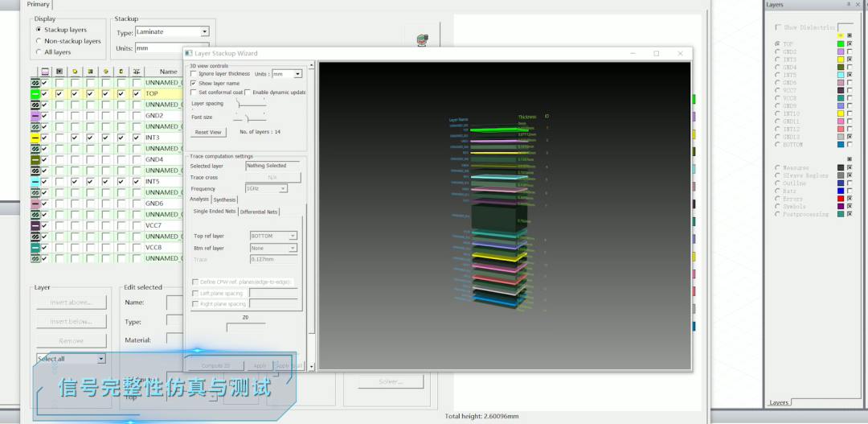Screen dimensions: 868x424
Task: Select the Non-stackup layers radio button
Action: click(39, 40)
